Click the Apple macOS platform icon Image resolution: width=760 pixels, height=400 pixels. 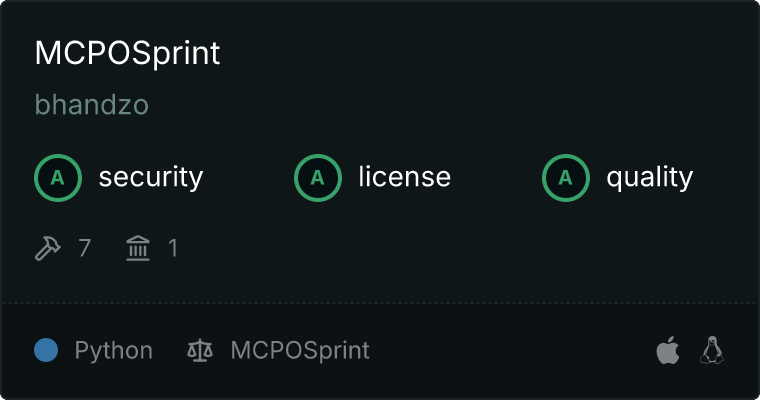668,350
